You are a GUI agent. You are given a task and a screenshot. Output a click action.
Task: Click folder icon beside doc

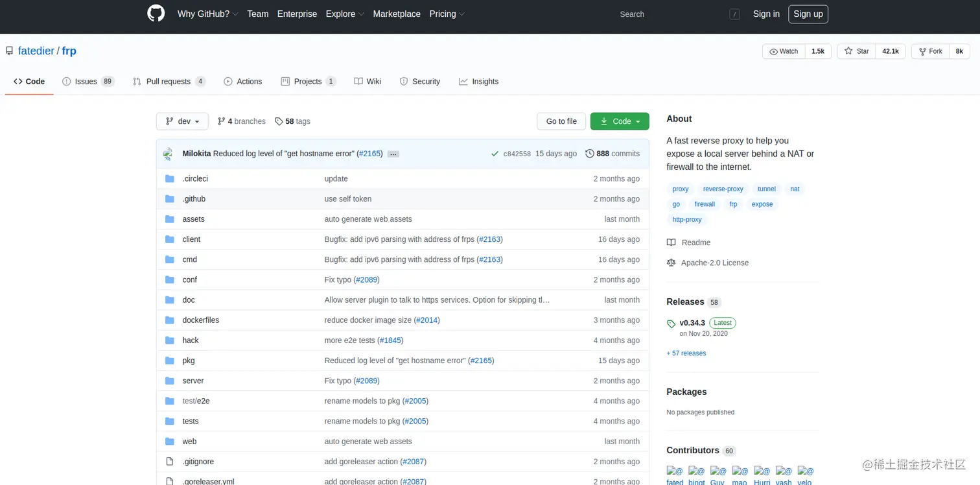(x=170, y=300)
